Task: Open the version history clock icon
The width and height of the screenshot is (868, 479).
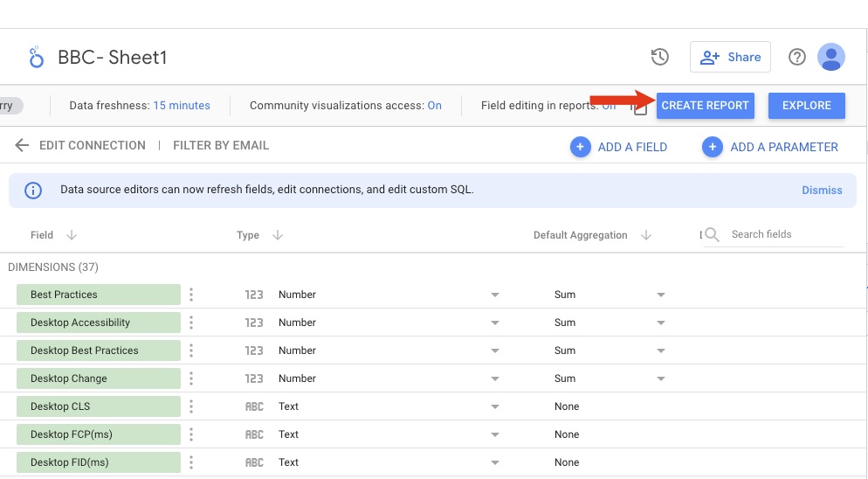Action: point(660,57)
